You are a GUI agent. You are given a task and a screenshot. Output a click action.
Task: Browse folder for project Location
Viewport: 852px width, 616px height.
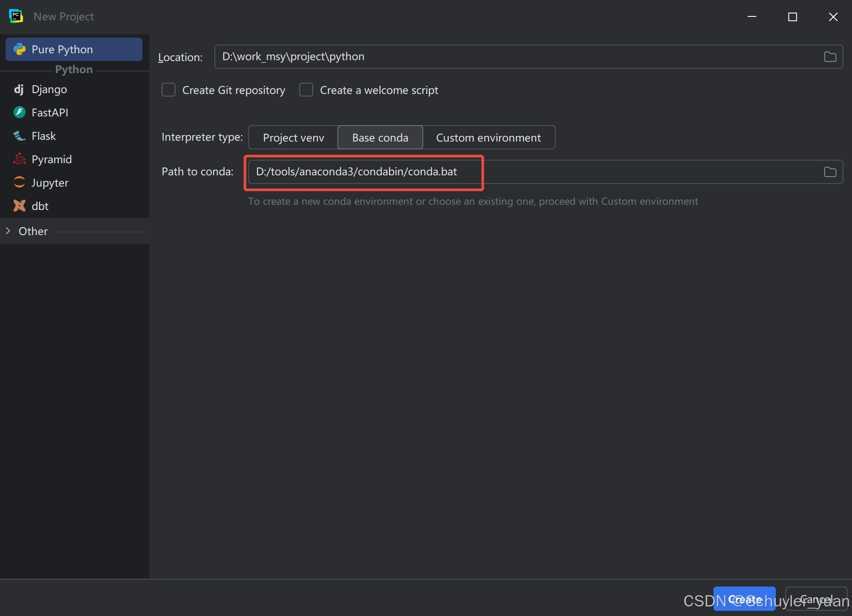point(830,57)
